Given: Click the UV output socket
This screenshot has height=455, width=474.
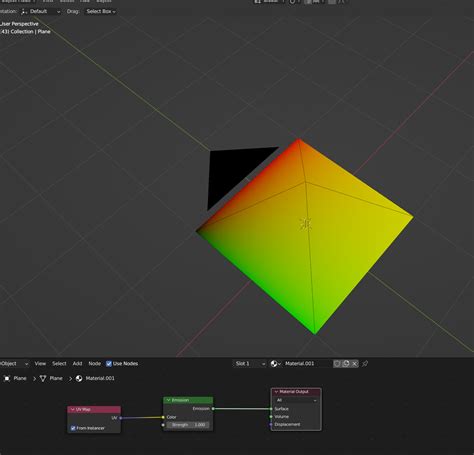Looking at the screenshot, I should (121, 418).
